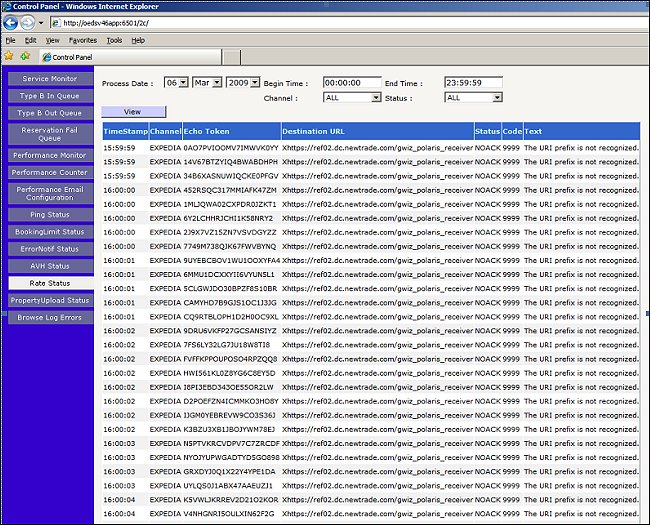Click the browser Forward arrow button
The width and height of the screenshot is (650, 525).
click(29, 22)
